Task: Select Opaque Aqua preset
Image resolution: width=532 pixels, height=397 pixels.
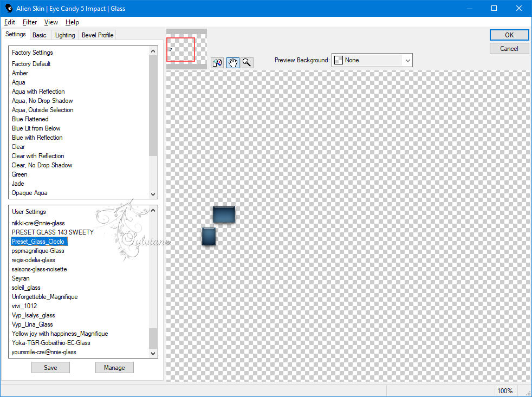Action: (x=29, y=193)
